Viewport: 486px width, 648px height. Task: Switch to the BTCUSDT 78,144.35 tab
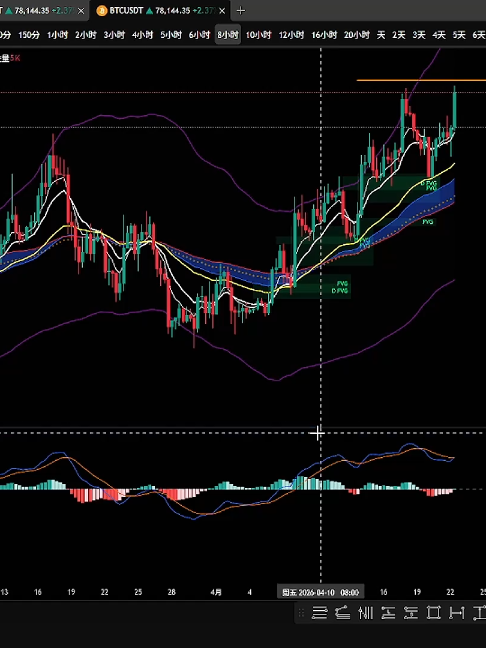[x=161, y=11]
